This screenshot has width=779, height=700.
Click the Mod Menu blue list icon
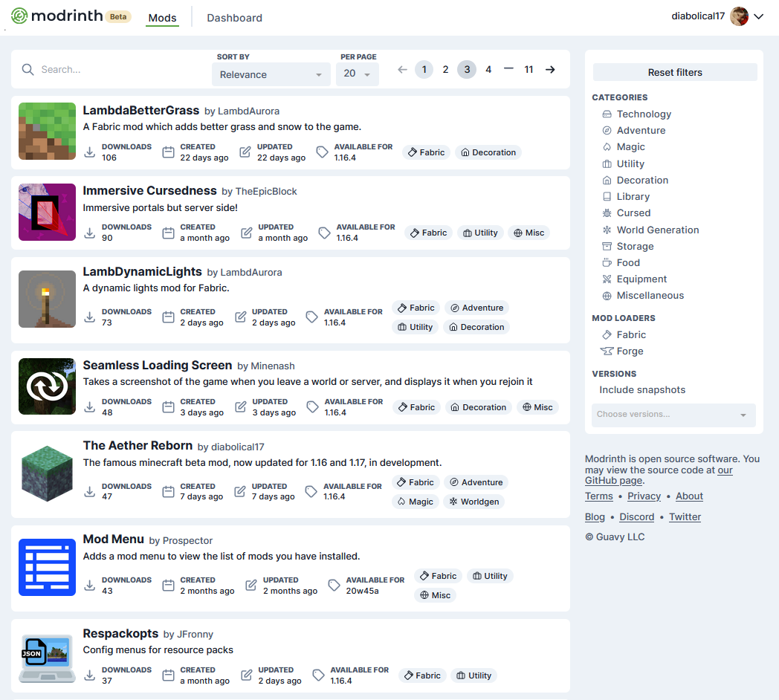[x=47, y=567]
